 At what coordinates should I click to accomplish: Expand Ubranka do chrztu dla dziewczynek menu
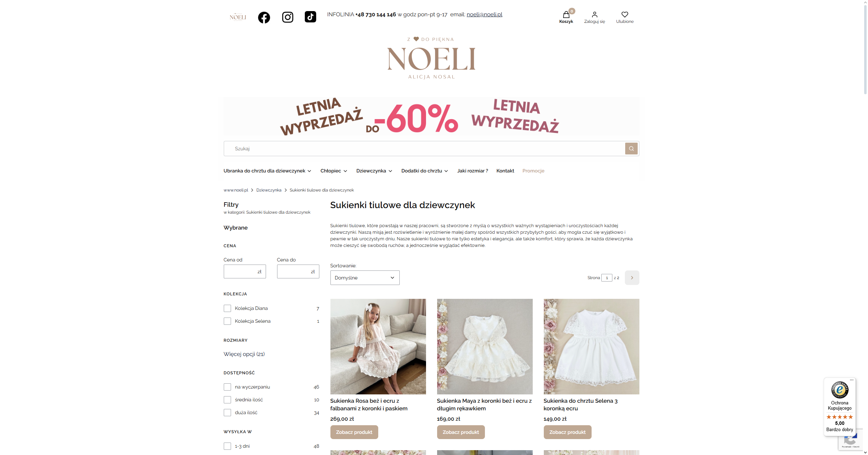(x=267, y=171)
